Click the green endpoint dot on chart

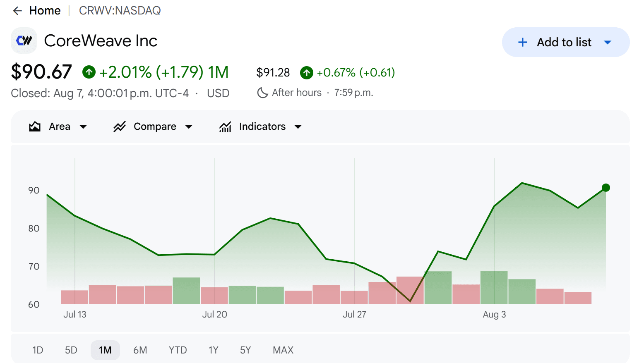click(x=606, y=188)
